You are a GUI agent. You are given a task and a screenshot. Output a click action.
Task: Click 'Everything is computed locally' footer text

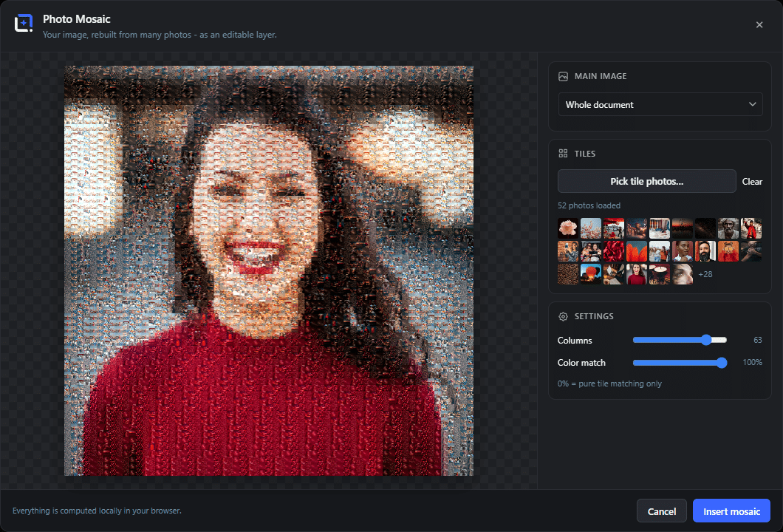(x=97, y=511)
